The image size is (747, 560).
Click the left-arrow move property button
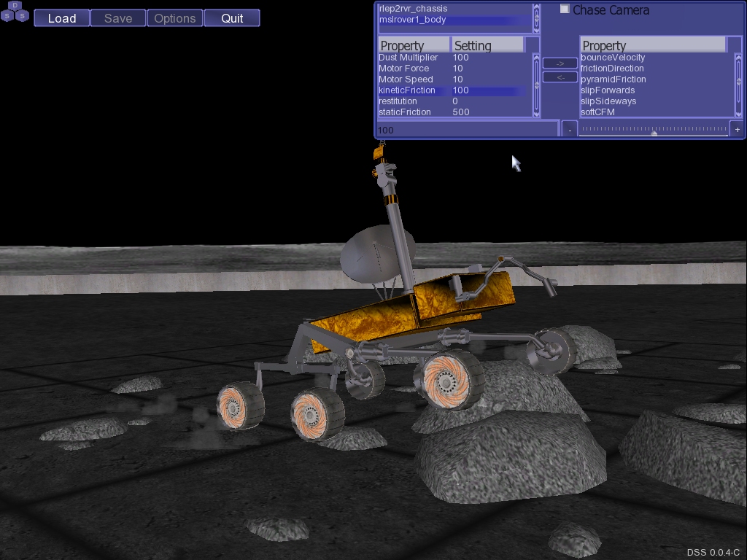560,77
